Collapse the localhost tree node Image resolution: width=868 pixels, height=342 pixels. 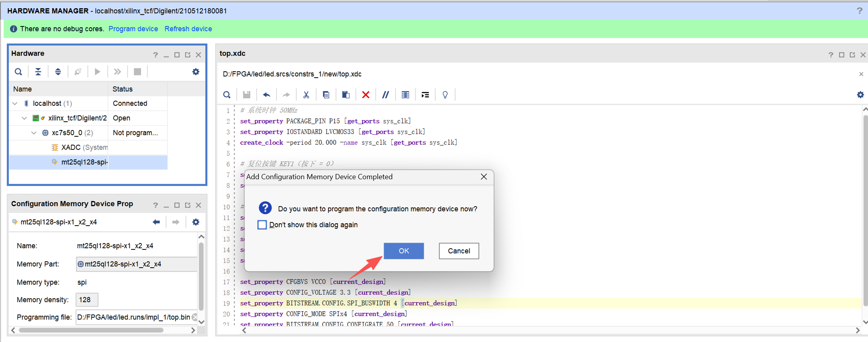pos(15,104)
